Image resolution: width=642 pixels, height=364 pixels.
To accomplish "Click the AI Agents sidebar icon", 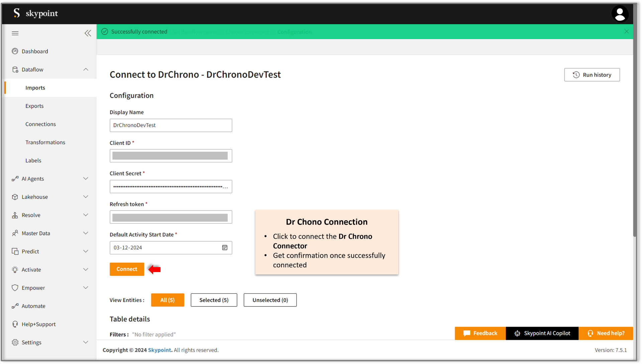I will (x=15, y=178).
